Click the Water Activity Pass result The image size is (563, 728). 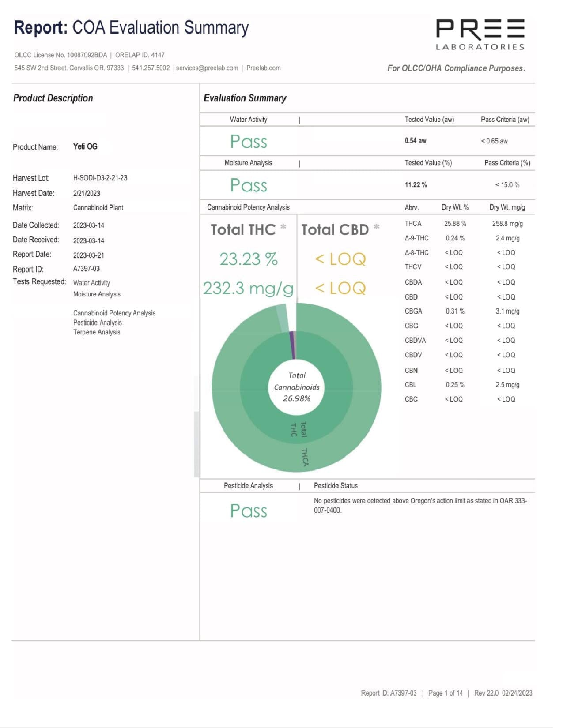249,142
